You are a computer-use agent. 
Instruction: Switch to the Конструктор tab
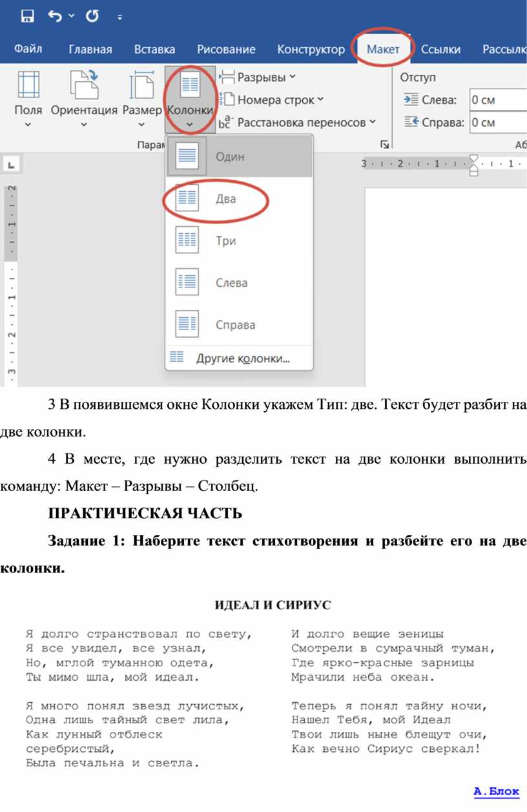coord(311,50)
